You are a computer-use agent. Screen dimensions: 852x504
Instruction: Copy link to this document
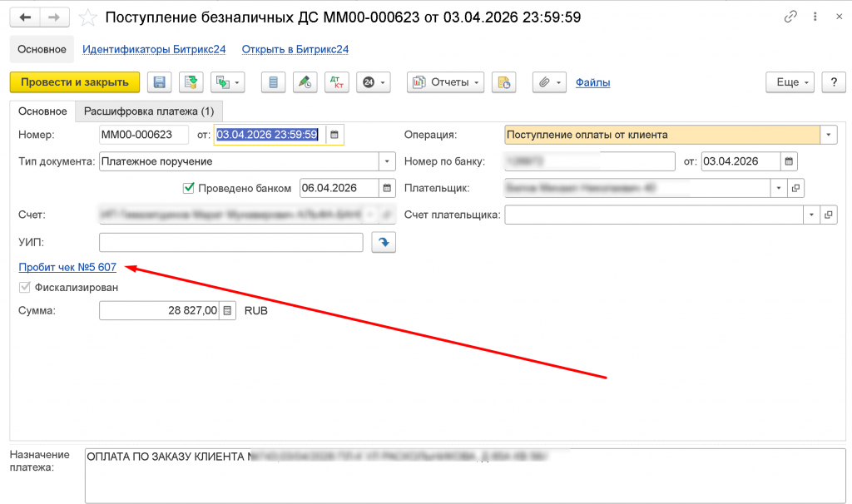790,17
